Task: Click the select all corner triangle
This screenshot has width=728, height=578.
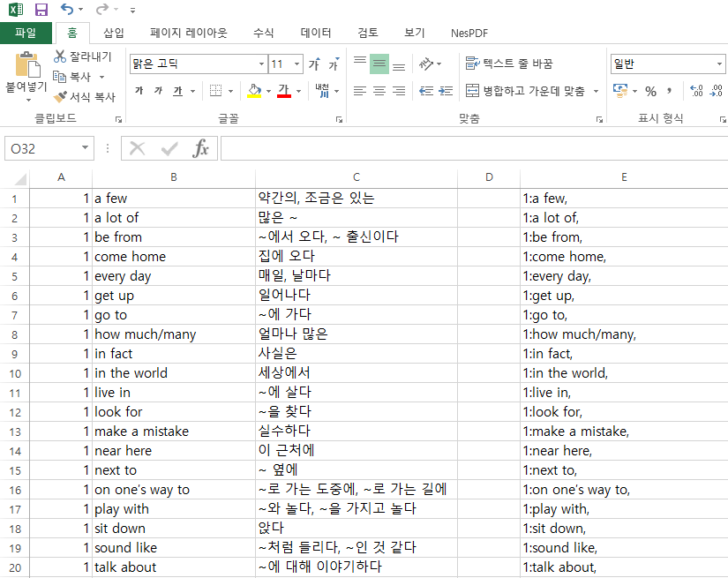Action: click(20, 178)
